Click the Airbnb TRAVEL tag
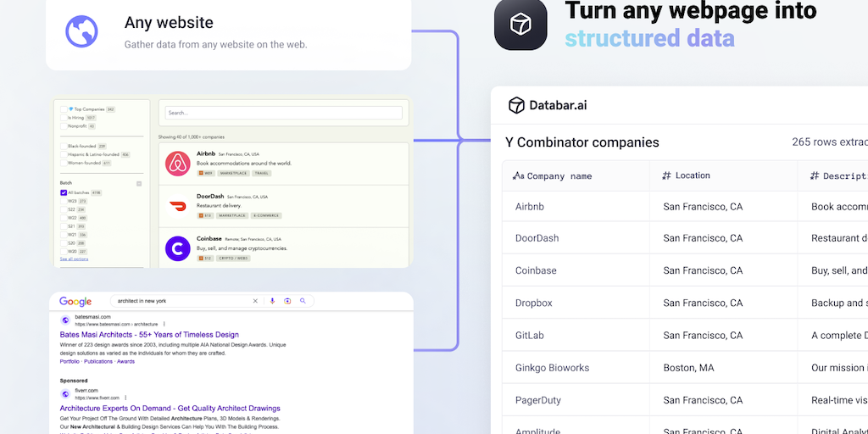868x434 pixels. point(262,173)
